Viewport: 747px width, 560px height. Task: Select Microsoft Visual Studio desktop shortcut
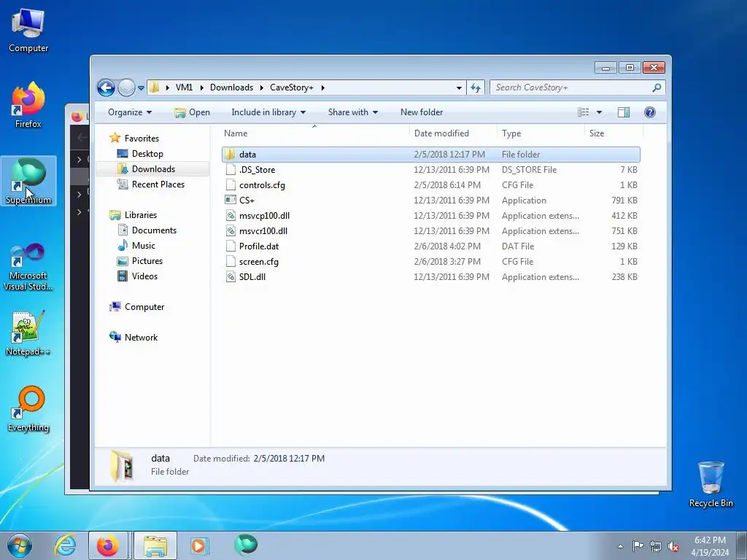pos(28,267)
